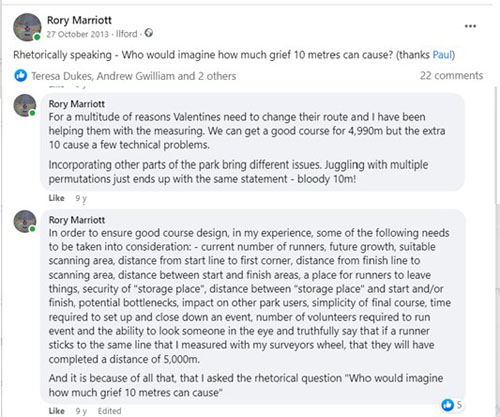The width and height of the screenshot is (500, 417).
Task: Click the like icon with 5 reactions
Action: pos(448,405)
